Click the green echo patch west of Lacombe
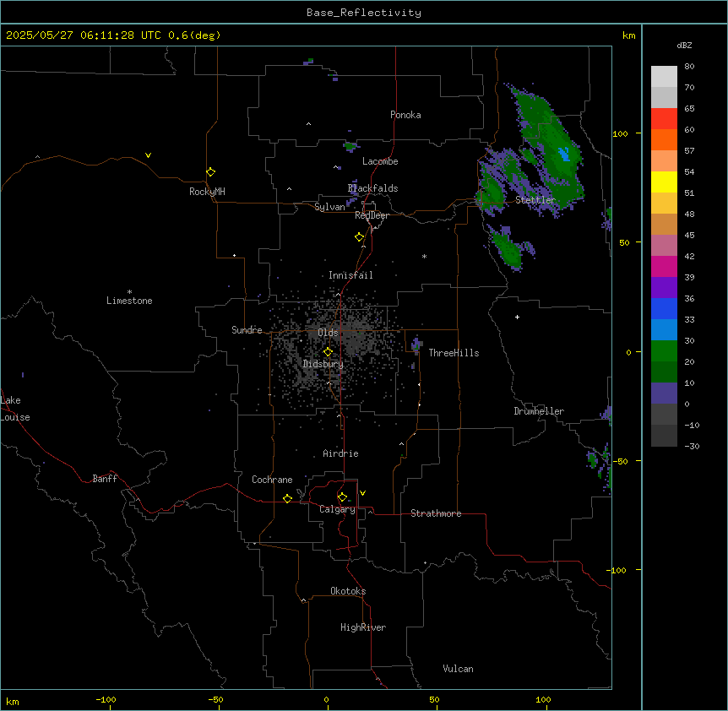 coord(350,147)
